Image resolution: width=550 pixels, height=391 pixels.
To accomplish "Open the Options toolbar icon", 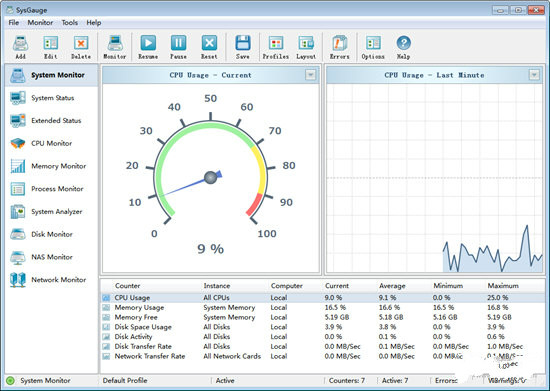I will pos(373,43).
